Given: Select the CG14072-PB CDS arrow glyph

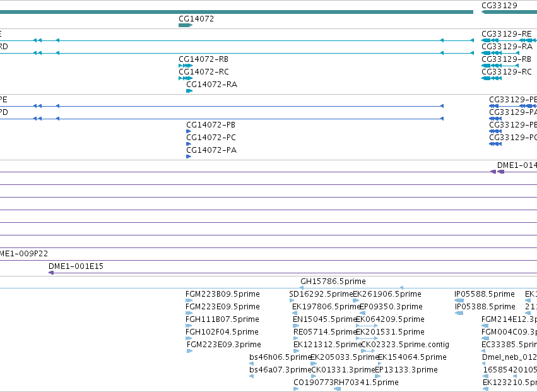Looking at the screenshot, I should (189, 131).
